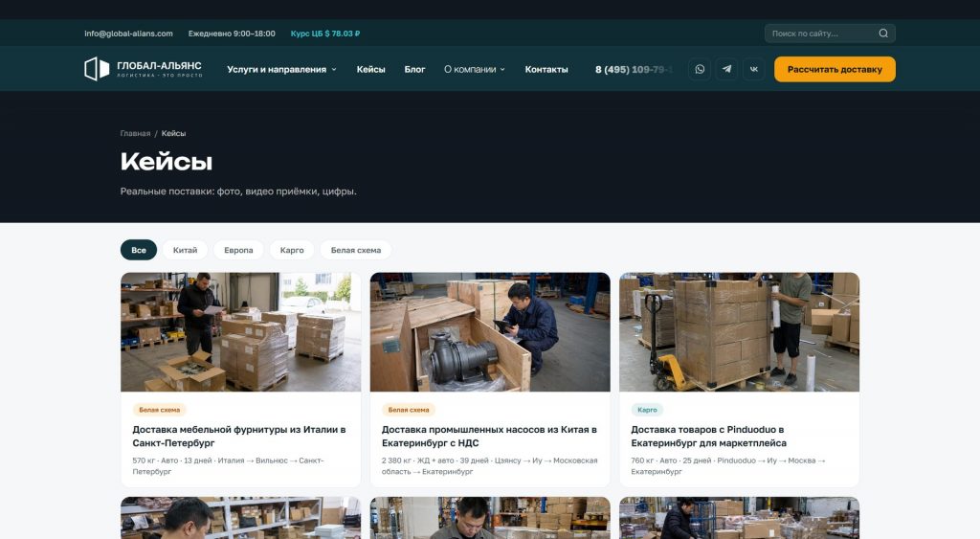Screen dimensions: 980x539
Task: Expand the О компании dropdown
Action: pyautogui.click(x=475, y=69)
